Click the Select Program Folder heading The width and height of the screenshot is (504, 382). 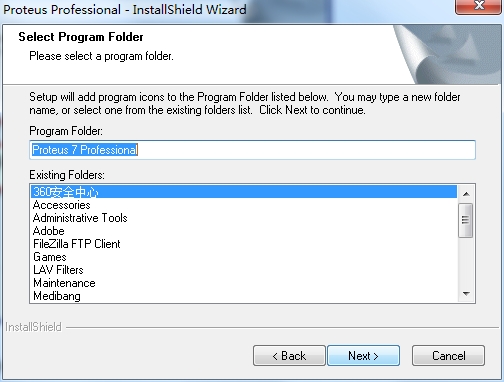81,37
